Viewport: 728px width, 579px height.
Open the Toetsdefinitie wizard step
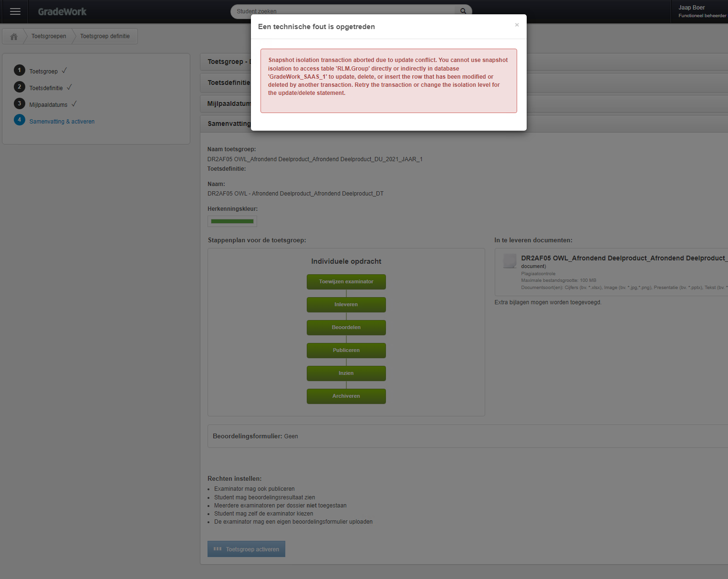(46, 88)
